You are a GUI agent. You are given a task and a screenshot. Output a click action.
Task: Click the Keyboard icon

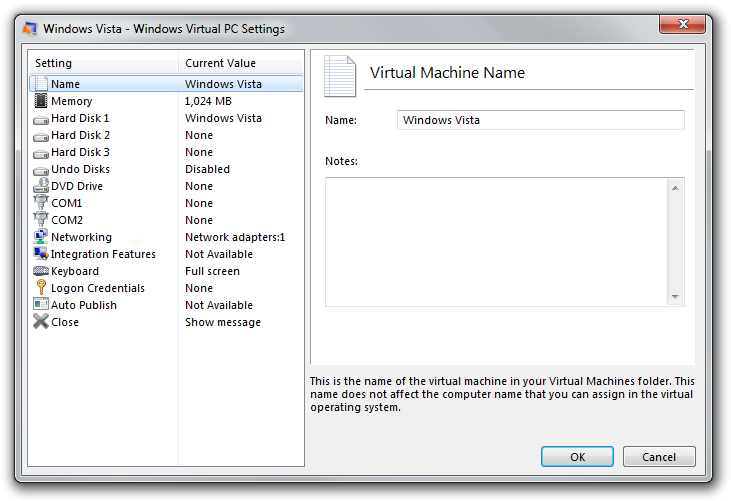tap(41, 271)
